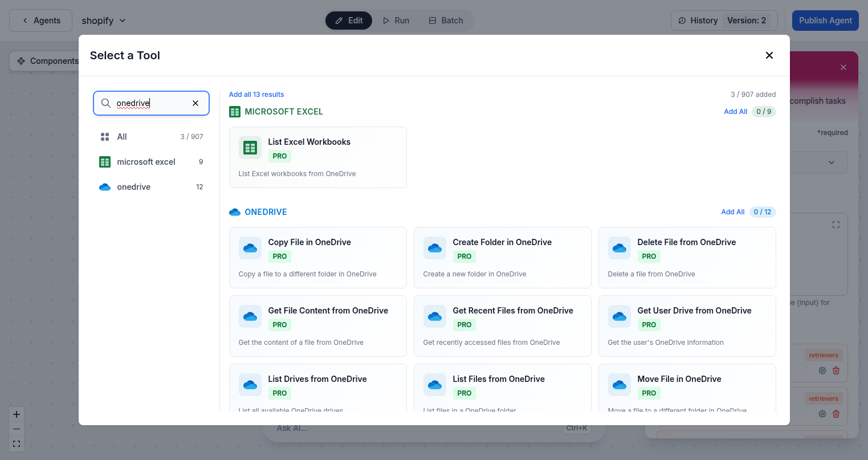868x460 pixels.
Task: Open the shopify agent switcher dropdown
Action: pyautogui.click(x=104, y=20)
